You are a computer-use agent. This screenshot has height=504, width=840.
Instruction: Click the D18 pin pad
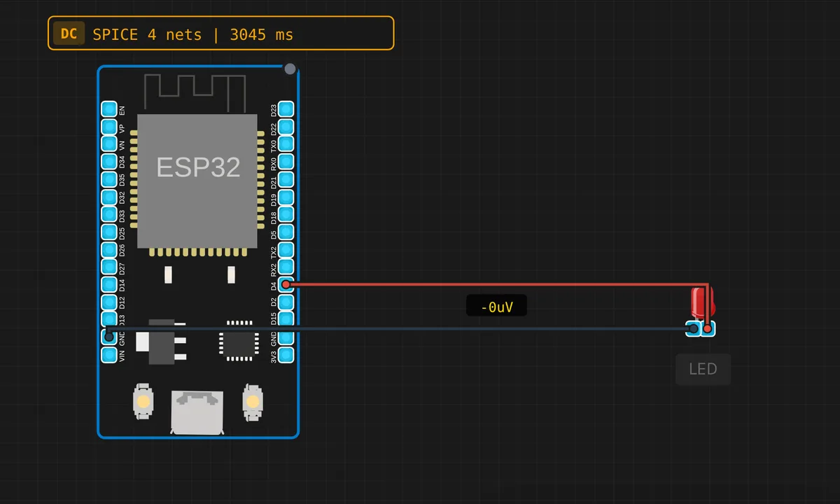click(286, 214)
